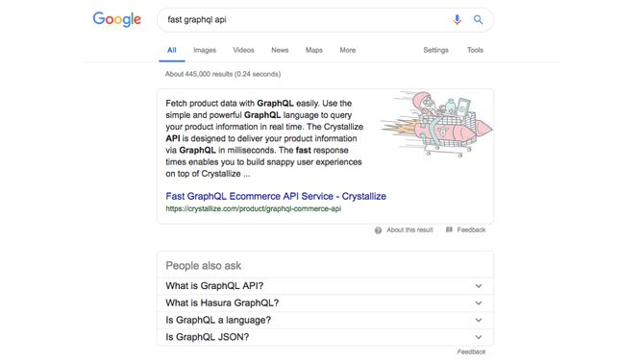This screenshot has width=644, height=362.
Task: Switch to the Videos tab
Action: 243,50
